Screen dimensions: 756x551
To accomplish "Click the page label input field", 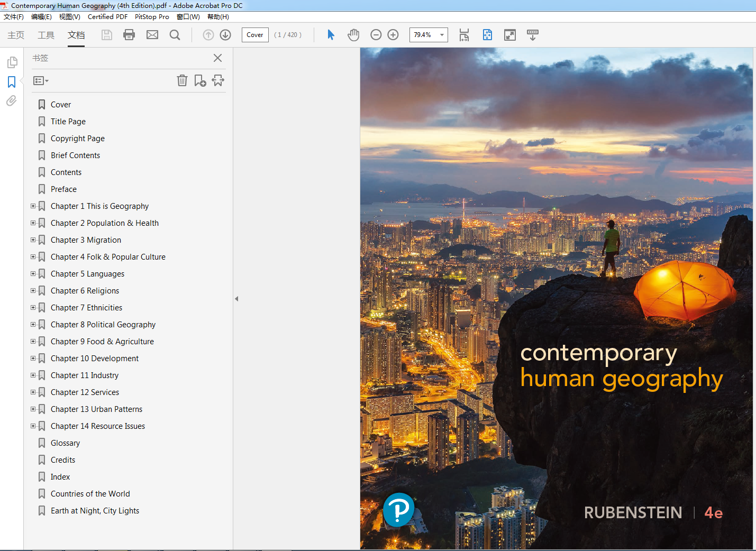I will 255,35.
